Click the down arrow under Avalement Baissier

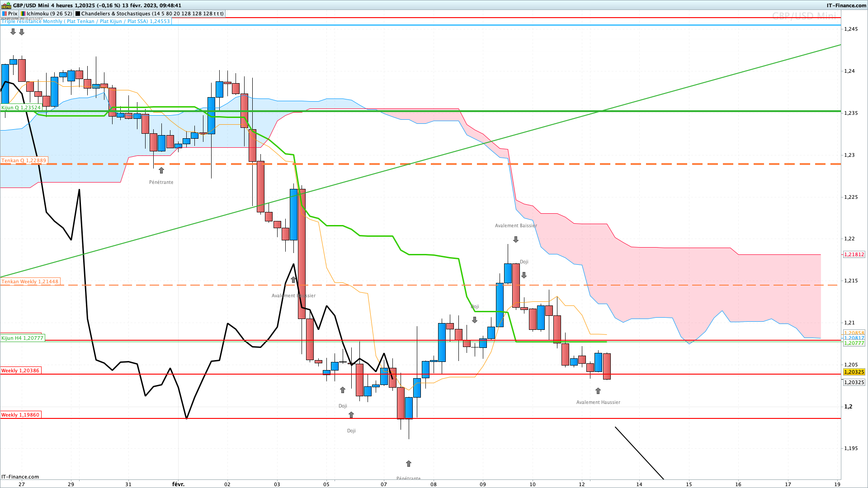click(x=516, y=239)
